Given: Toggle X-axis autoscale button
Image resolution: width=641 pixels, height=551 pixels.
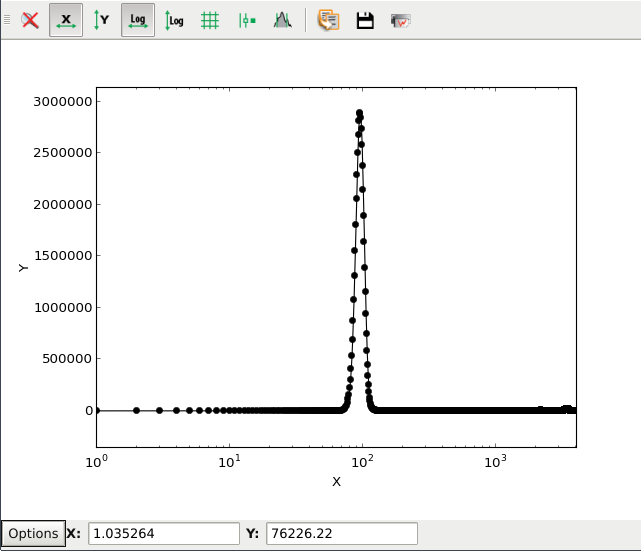Looking at the screenshot, I should click(x=66, y=20).
